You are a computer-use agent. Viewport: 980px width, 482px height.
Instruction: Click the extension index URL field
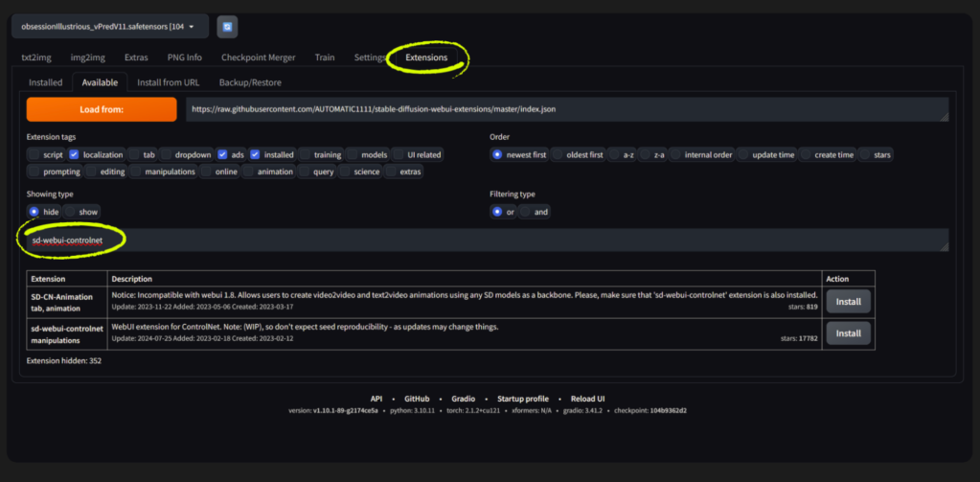(565, 109)
